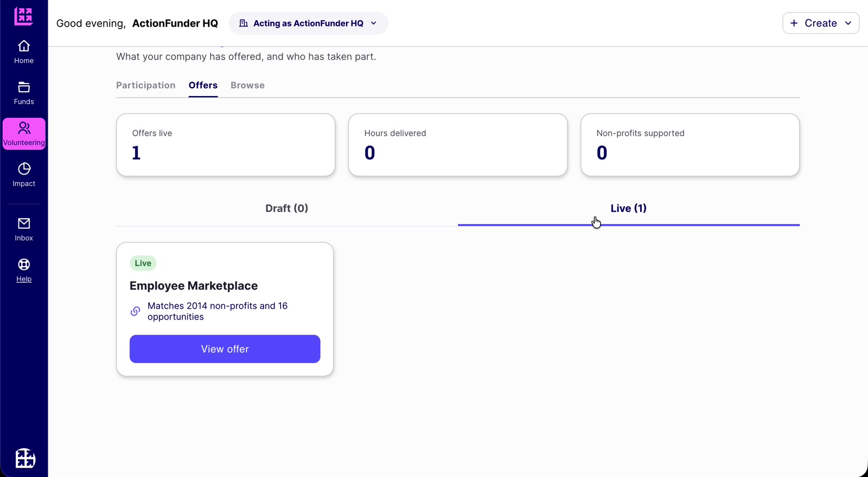This screenshot has height=477, width=868.
Task: Switch to the Participation tab
Action: click(146, 85)
